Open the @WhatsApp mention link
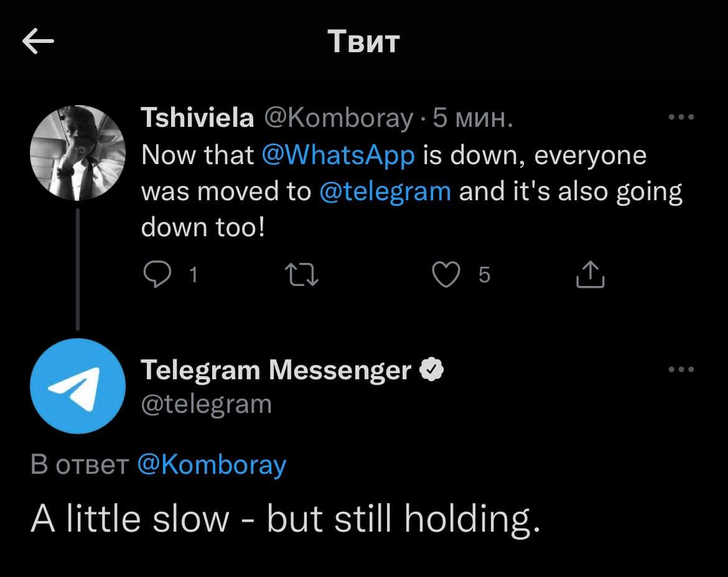Viewport: 728px width, 577px height. (x=338, y=155)
